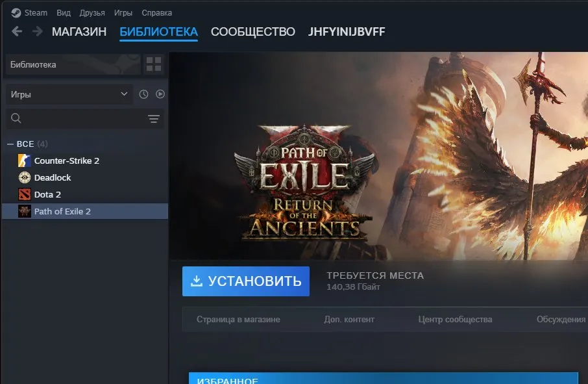Screen dimensions: 588x384
Task: Switch to the МАГАЗИН tab
Action: 79,32
